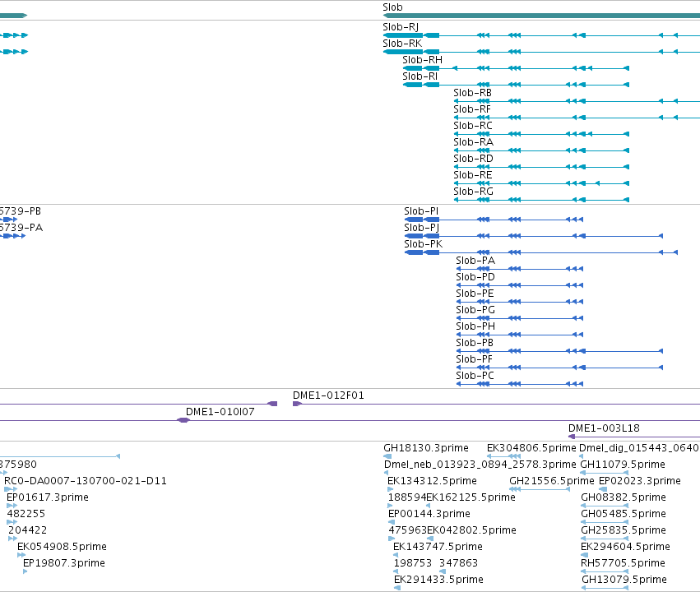Image resolution: width=700 pixels, height=592 pixels.
Task: Click the Slob-RC transcript label
Action: pos(473,126)
